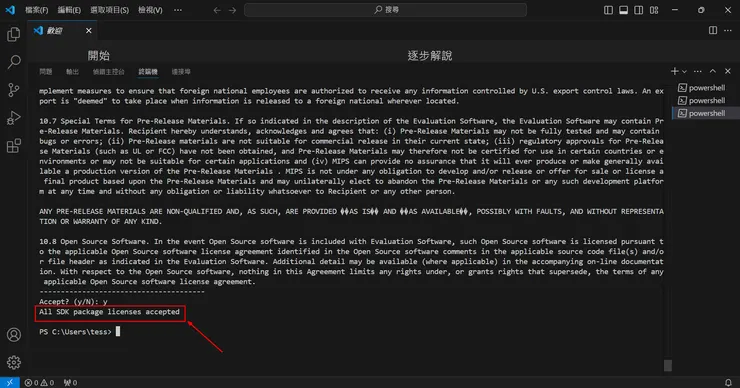Open the Run and Debug view

coord(14,118)
